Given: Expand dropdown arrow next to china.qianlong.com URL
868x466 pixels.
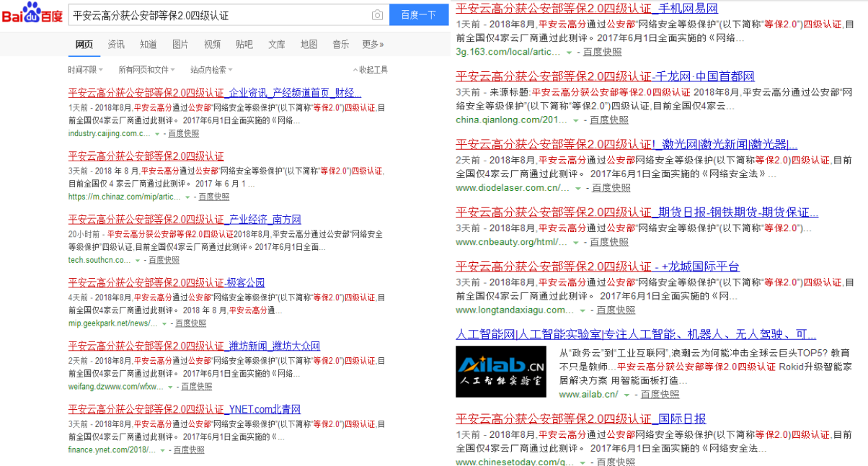Looking at the screenshot, I should point(577,120).
